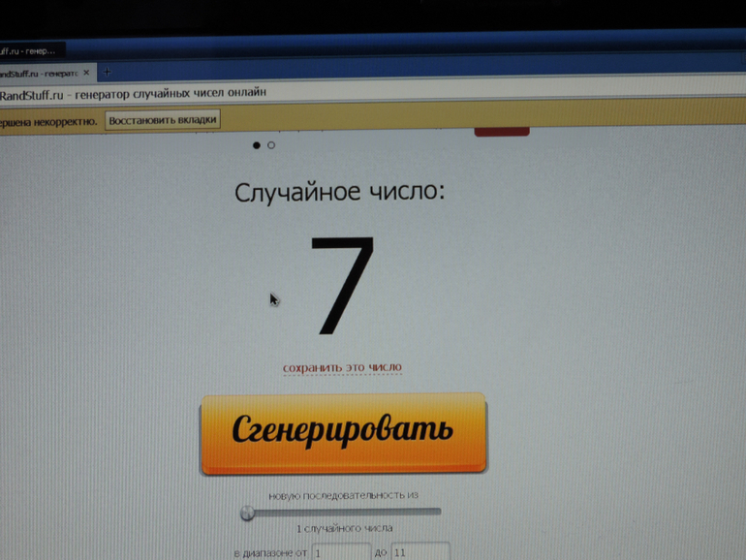Click the session restore notification message
Image resolution: width=746 pixels, height=560 pixels.
[x=48, y=121]
